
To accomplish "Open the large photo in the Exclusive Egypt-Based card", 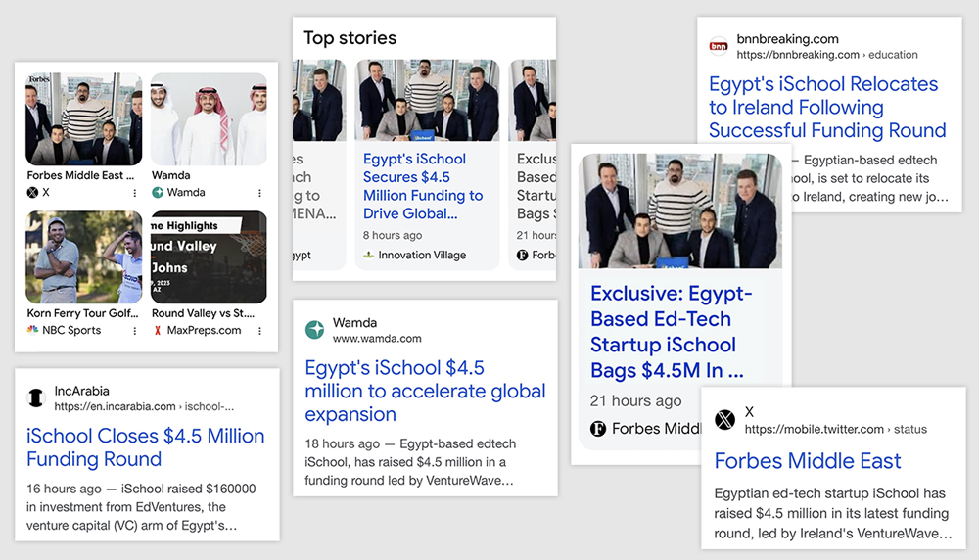I will click(680, 211).
